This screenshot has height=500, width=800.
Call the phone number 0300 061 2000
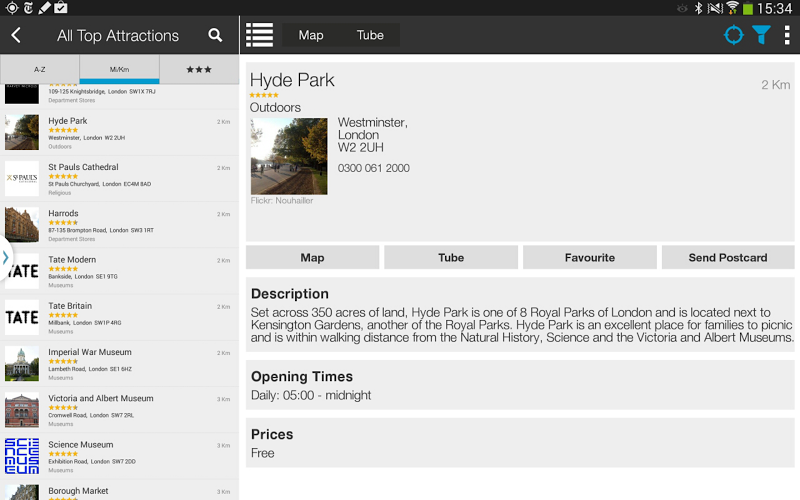pos(373,168)
